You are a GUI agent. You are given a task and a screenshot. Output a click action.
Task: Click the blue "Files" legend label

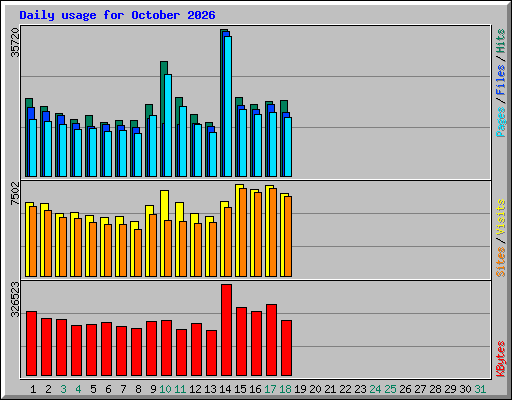[501, 80]
